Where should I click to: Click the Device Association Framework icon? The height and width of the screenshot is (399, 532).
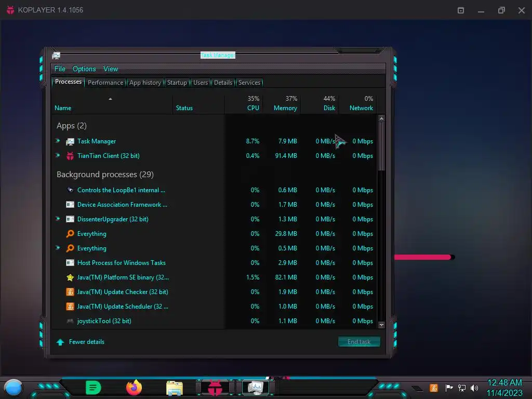click(x=70, y=205)
